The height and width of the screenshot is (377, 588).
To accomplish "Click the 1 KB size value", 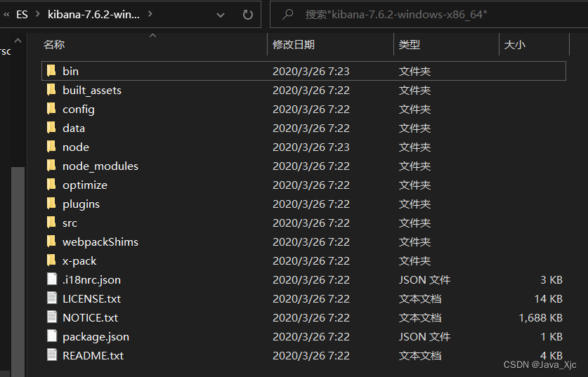I will click(551, 337).
